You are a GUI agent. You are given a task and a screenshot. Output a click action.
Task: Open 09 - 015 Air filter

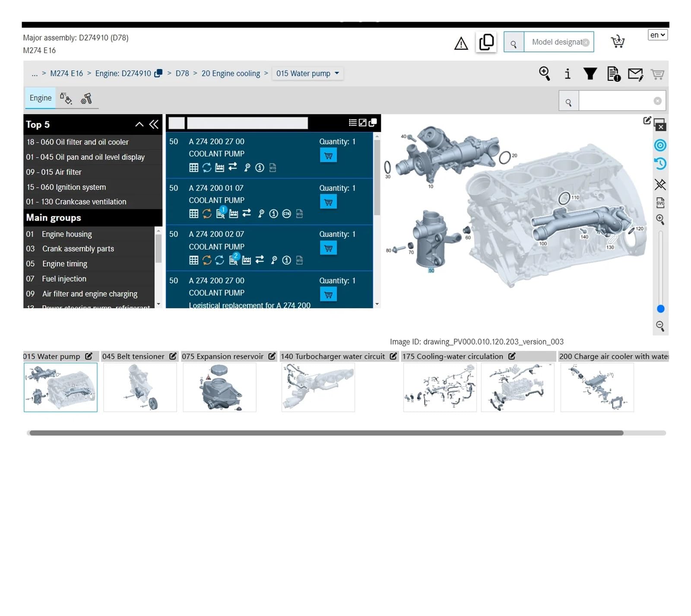tap(93, 172)
